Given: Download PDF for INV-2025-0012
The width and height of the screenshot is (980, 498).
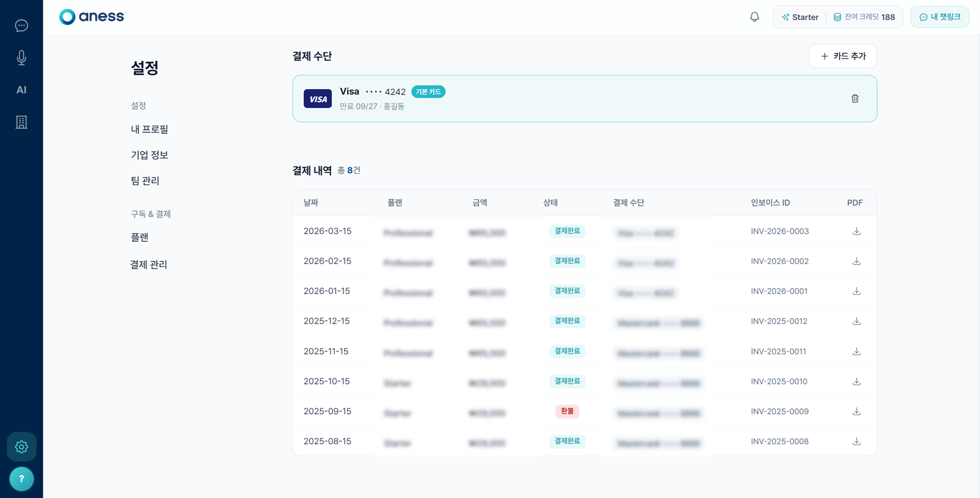Looking at the screenshot, I should coord(856,321).
